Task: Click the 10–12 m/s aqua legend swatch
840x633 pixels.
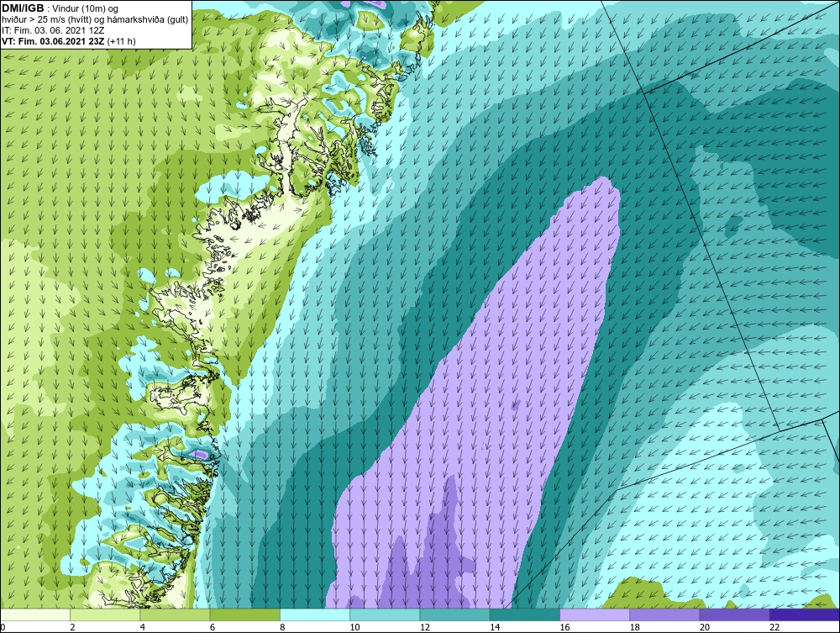Action: pyautogui.click(x=385, y=615)
